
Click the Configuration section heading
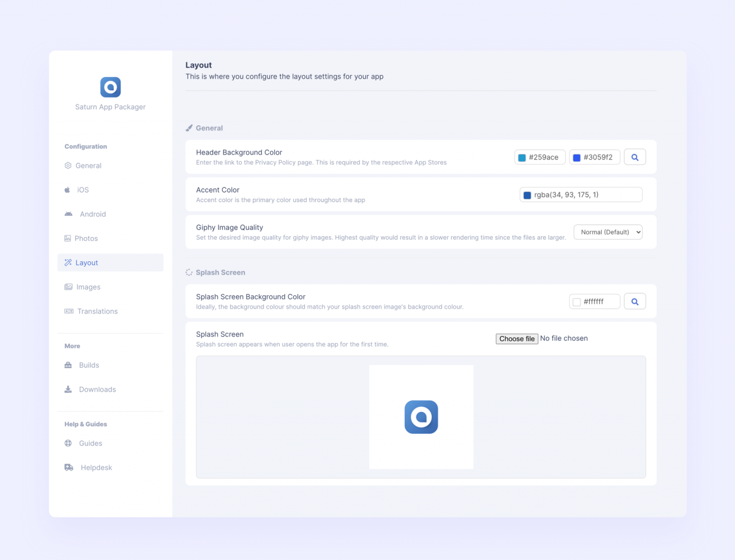86,146
